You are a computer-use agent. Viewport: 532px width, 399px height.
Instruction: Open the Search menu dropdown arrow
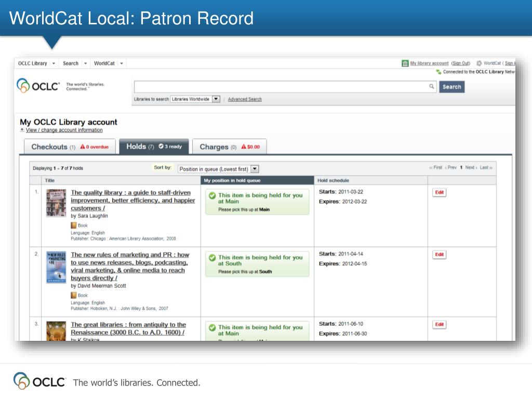click(86, 63)
